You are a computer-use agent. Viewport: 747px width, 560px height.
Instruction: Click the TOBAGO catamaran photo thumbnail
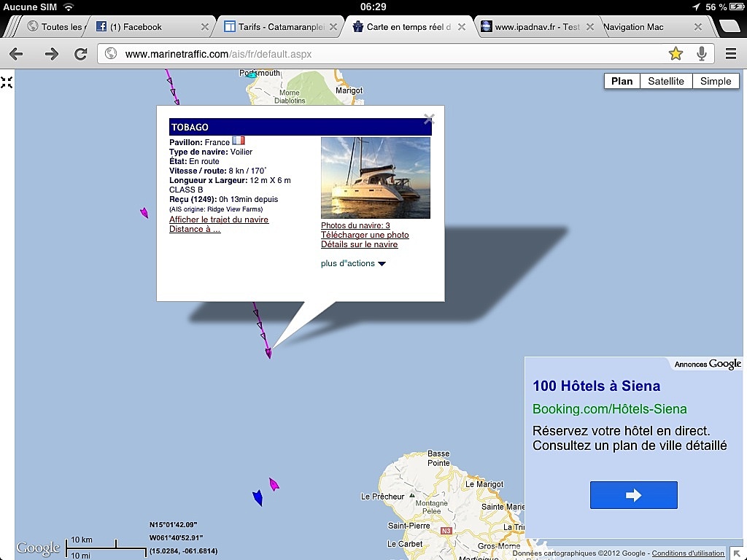(x=375, y=178)
